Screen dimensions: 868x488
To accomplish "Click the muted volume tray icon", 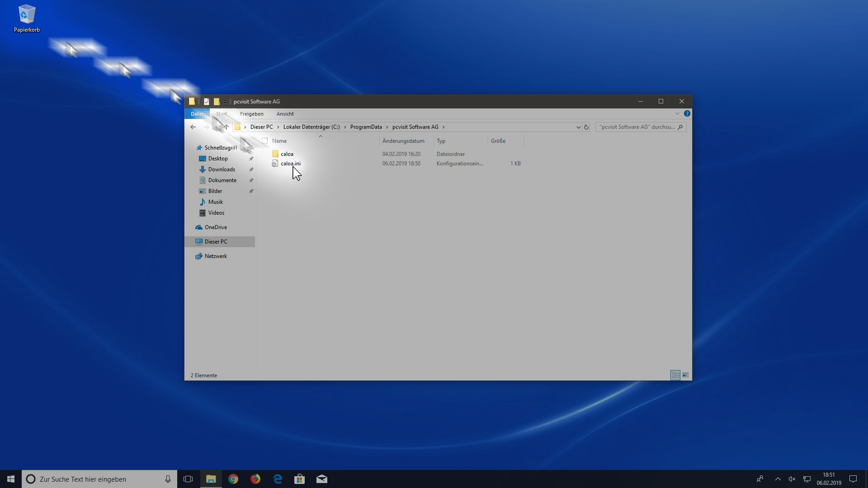I will click(x=792, y=479).
